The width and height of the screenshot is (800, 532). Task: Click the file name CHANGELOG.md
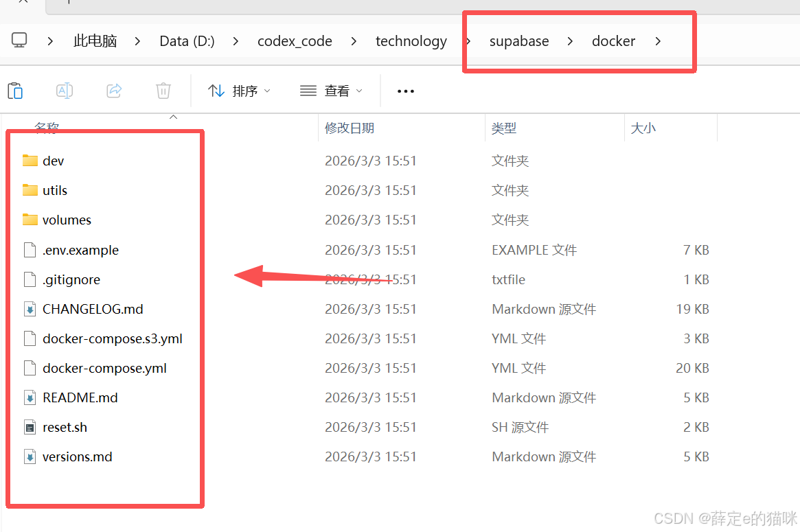tap(93, 309)
